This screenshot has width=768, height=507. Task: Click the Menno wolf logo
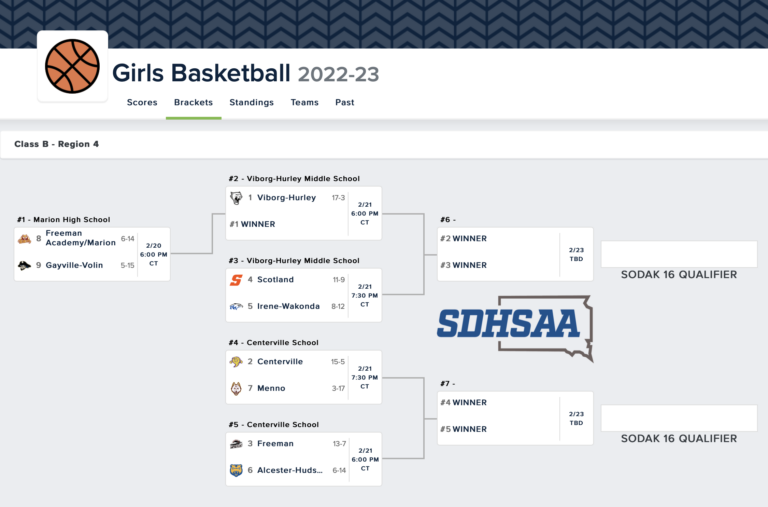coord(236,388)
